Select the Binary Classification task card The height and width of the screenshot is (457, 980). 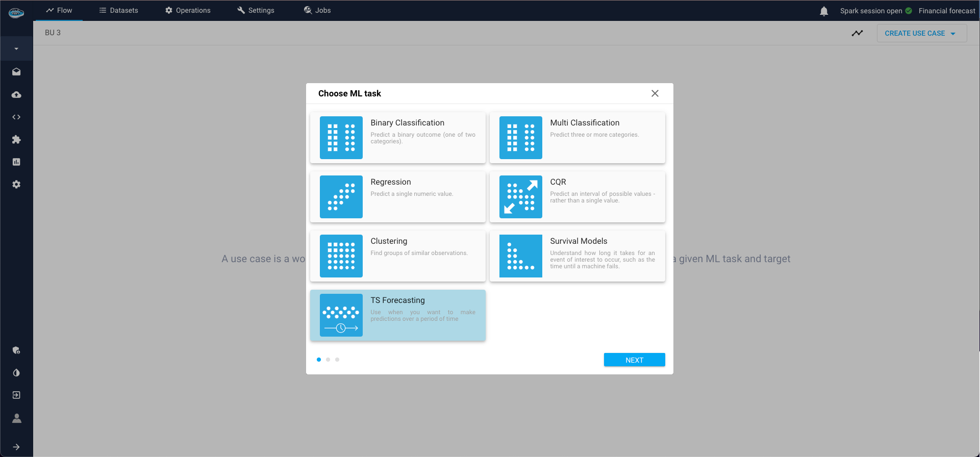click(x=397, y=138)
